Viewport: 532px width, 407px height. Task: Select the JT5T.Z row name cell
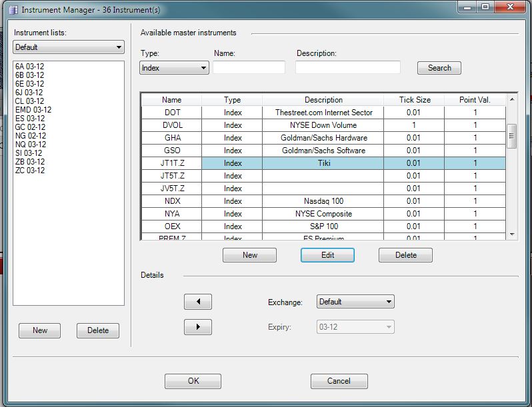tap(172, 176)
